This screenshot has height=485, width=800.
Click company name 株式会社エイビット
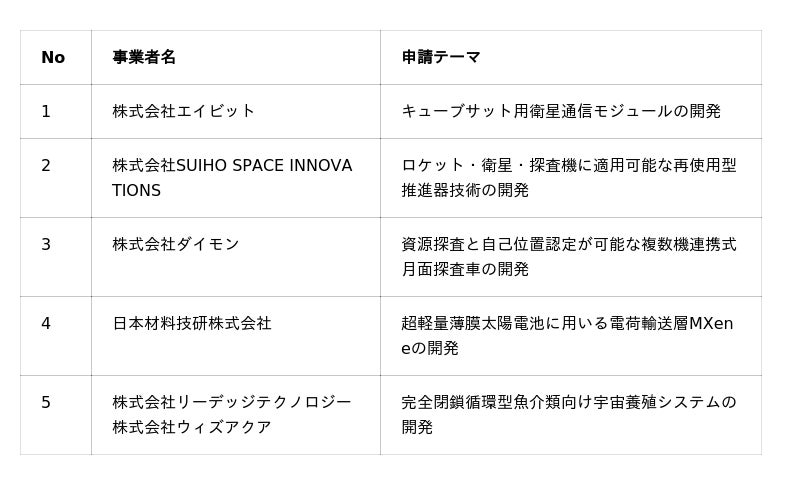click(x=184, y=112)
